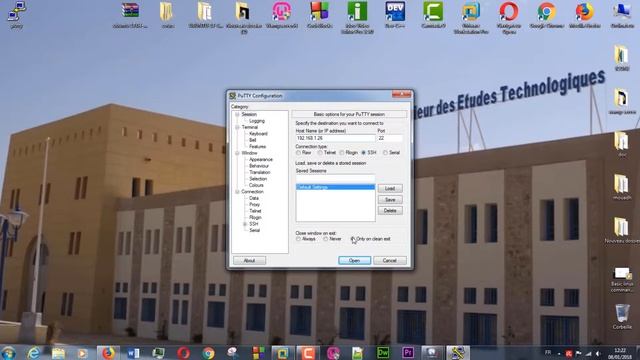
Task: Select Behaviour in the category tree
Action: point(259,166)
